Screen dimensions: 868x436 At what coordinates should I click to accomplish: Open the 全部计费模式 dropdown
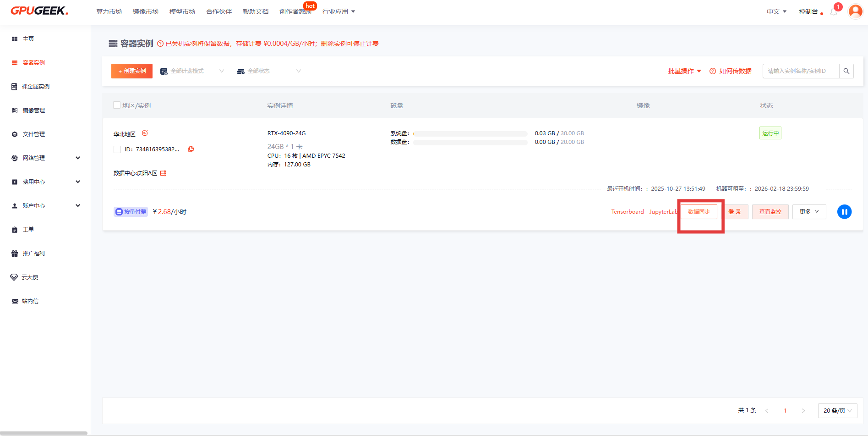tap(192, 71)
